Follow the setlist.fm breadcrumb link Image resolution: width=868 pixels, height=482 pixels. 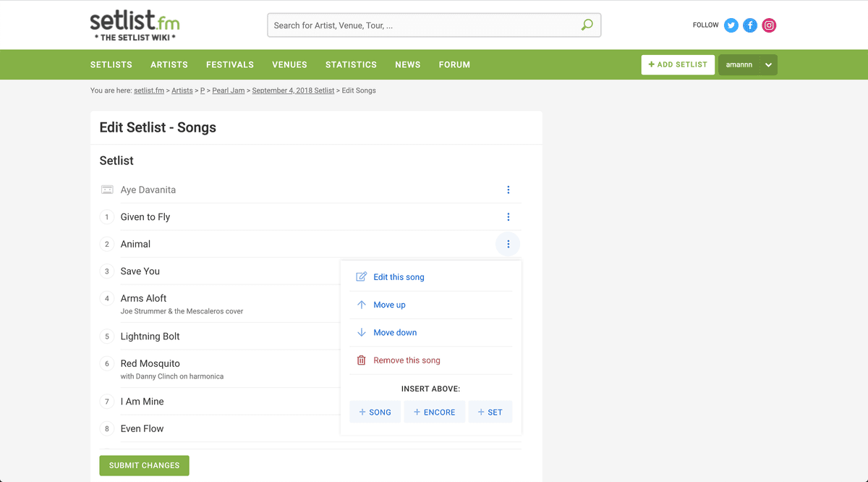point(149,90)
